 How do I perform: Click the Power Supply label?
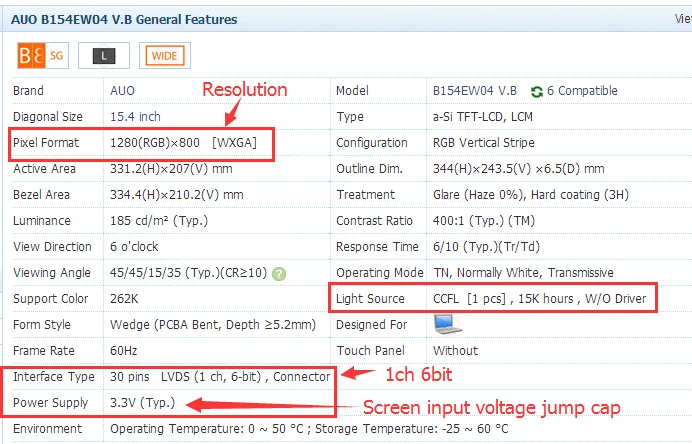pyautogui.click(x=51, y=403)
